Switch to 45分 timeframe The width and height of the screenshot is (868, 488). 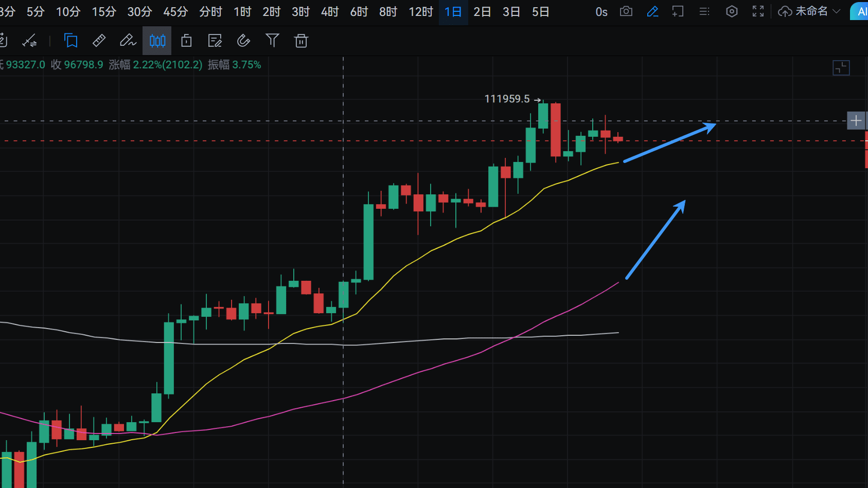175,12
